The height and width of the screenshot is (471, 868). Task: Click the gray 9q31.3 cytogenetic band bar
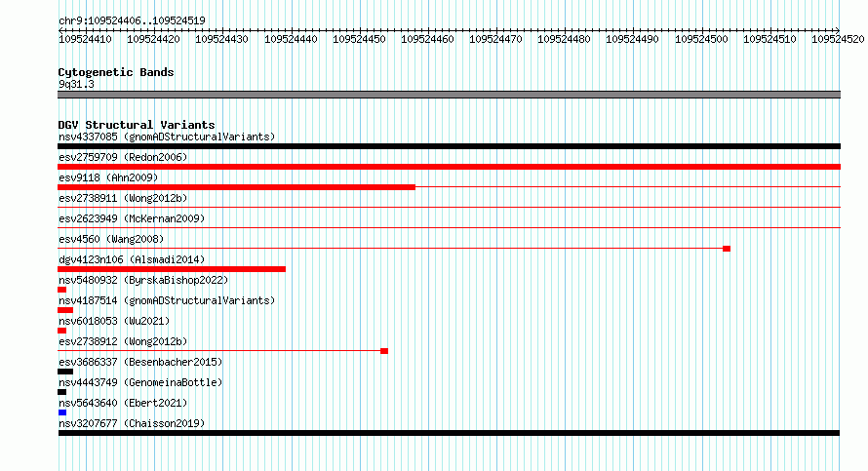point(449,96)
